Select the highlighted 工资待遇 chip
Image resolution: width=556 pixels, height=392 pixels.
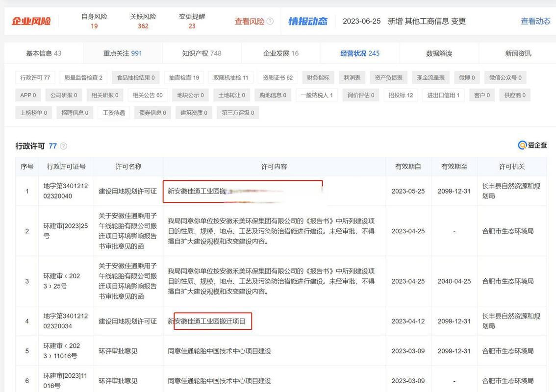[113, 112]
